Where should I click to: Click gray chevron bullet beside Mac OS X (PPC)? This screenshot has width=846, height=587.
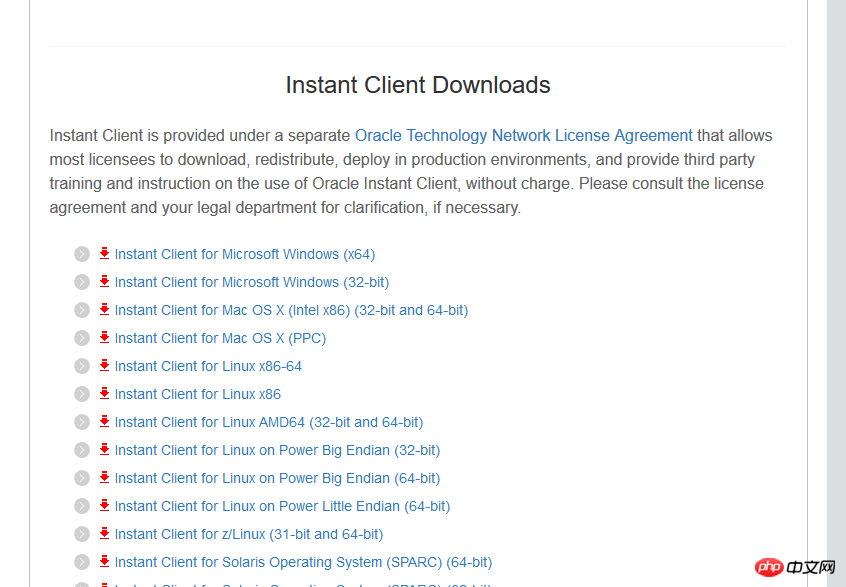(82, 338)
